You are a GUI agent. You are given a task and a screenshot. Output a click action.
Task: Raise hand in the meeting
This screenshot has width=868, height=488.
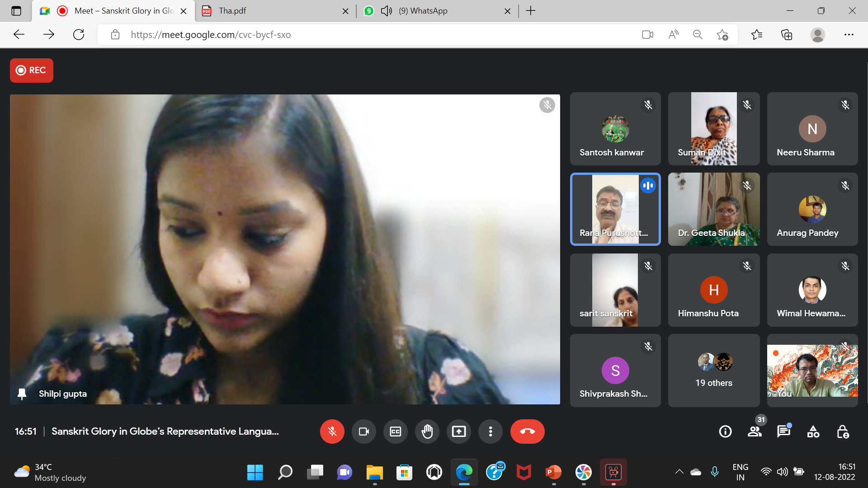click(x=427, y=432)
